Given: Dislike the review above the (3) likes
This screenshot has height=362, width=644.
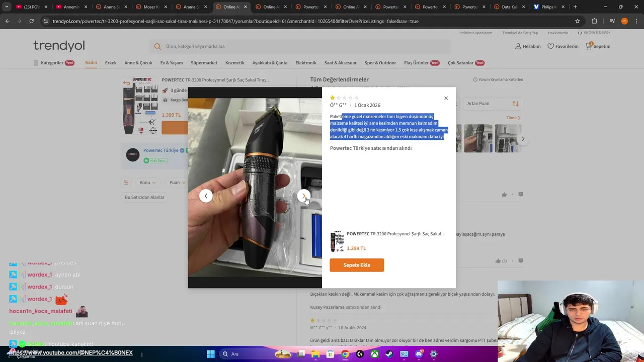Looking at the screenshot, I should click(x=521, y=195).
